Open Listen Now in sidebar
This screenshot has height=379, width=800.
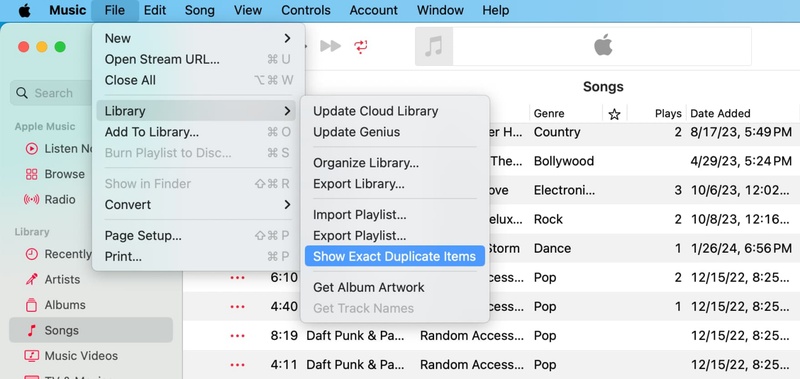click(59, 148)
